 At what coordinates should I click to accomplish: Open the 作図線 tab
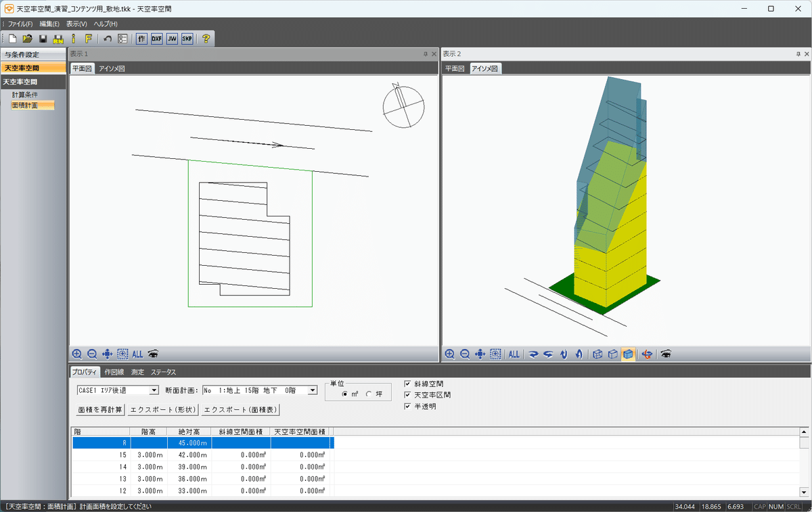coord(114,372)
